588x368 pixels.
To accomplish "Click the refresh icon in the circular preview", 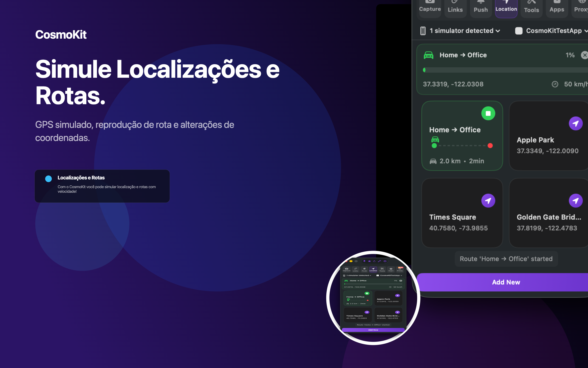I will tap(374, 261).
